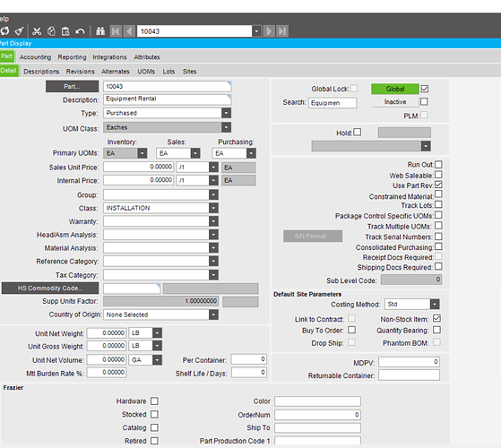This screenshot has width=501, height=448.
Task: Jump to last record arrow icon
Action: click(282, 31)
